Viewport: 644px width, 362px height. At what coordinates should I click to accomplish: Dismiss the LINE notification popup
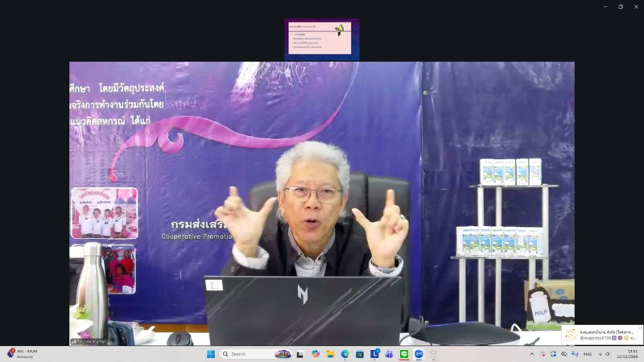640,328
